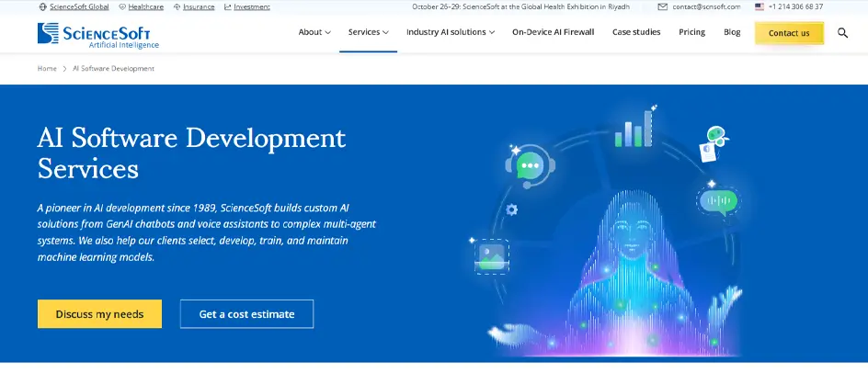Open the Blog page
868x373 pixels.
732,32
